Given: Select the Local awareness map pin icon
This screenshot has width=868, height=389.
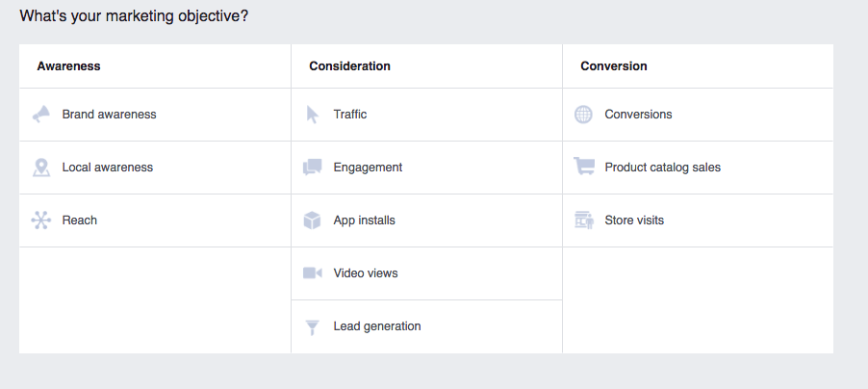Looking at the screenshot, I should [x=41, y=168].
